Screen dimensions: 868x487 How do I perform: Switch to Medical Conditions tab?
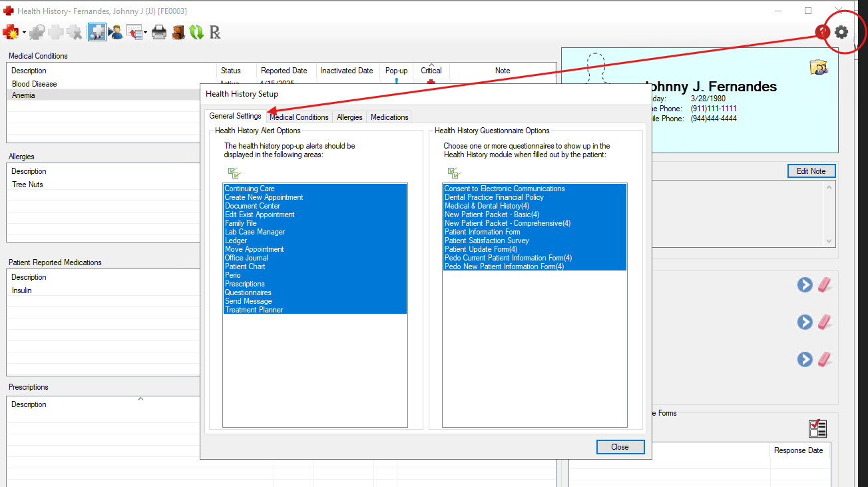(299, 117)
